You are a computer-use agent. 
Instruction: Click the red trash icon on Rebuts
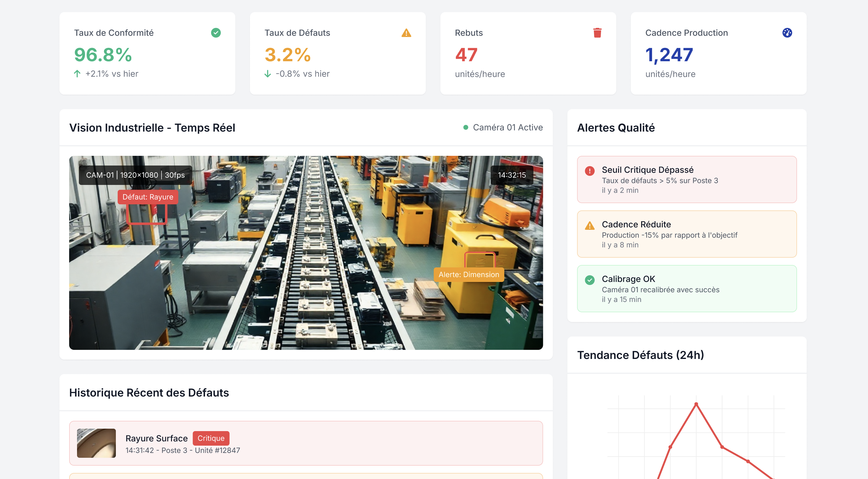pyautogui.click(x=597, y=33)
